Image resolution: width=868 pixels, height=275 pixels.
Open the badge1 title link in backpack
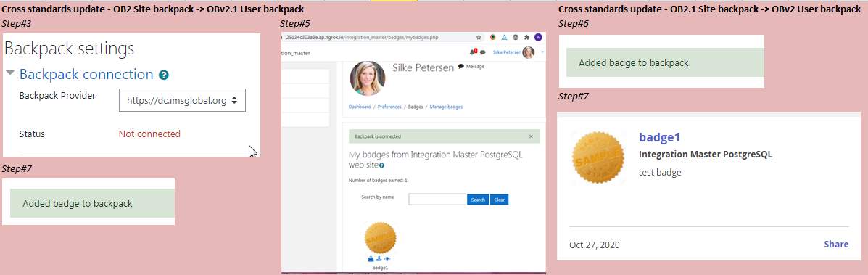659,138
